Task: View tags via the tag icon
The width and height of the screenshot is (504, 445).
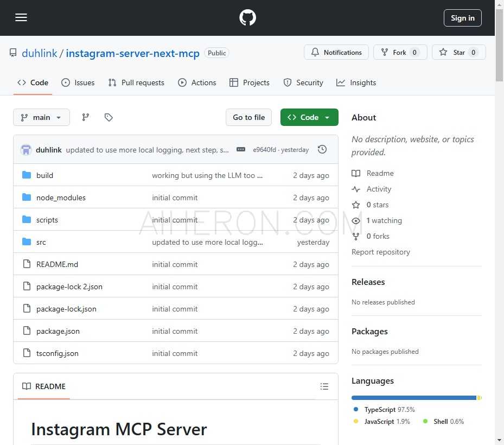Action: (x=109, y=117)
